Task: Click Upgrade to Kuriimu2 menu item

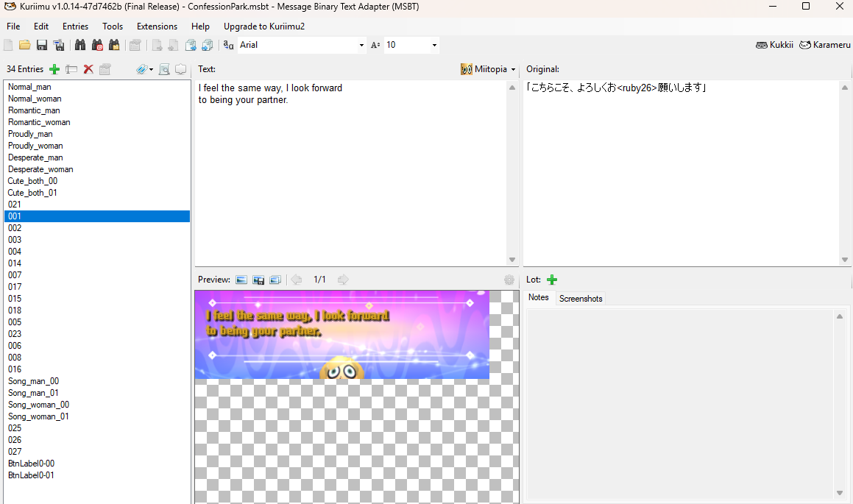Action: [x=263, y=26]
